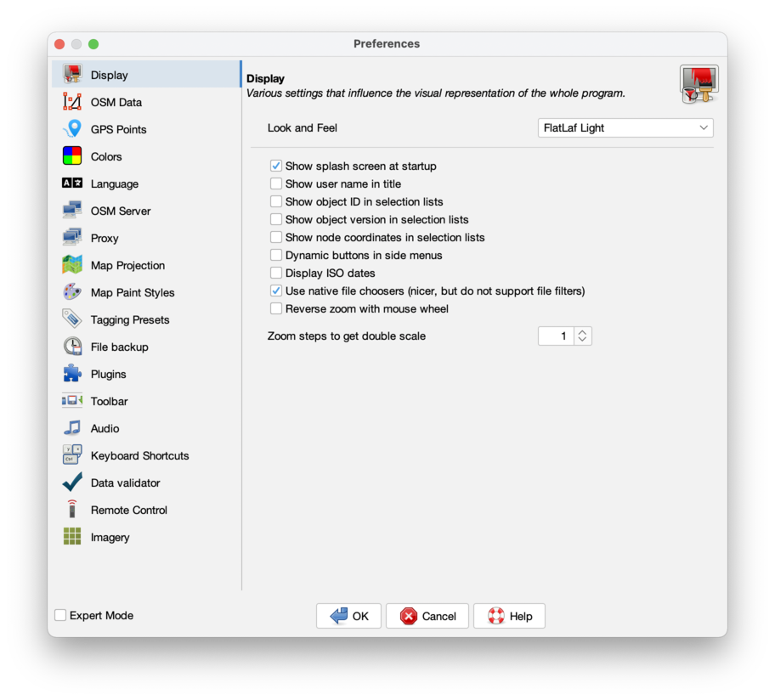
Task: Open the Colors palette icon
Action: (72, 156)
